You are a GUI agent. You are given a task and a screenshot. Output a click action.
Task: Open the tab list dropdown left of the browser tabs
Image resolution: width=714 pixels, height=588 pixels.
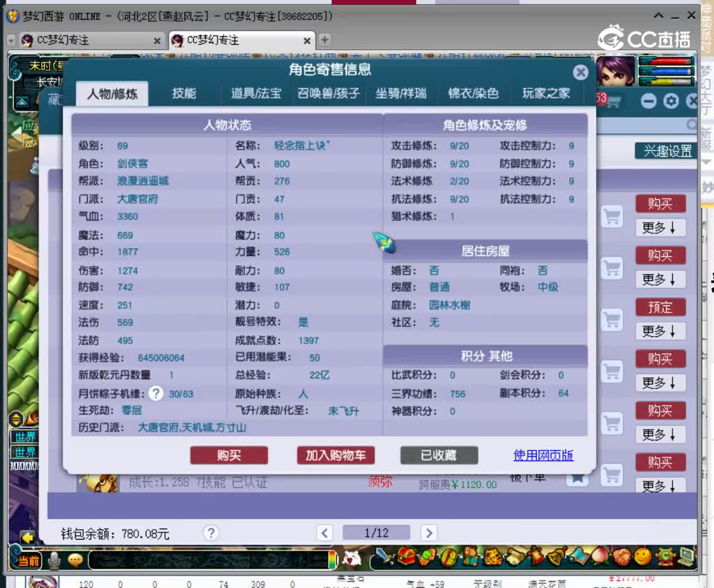tap(11, 40)
